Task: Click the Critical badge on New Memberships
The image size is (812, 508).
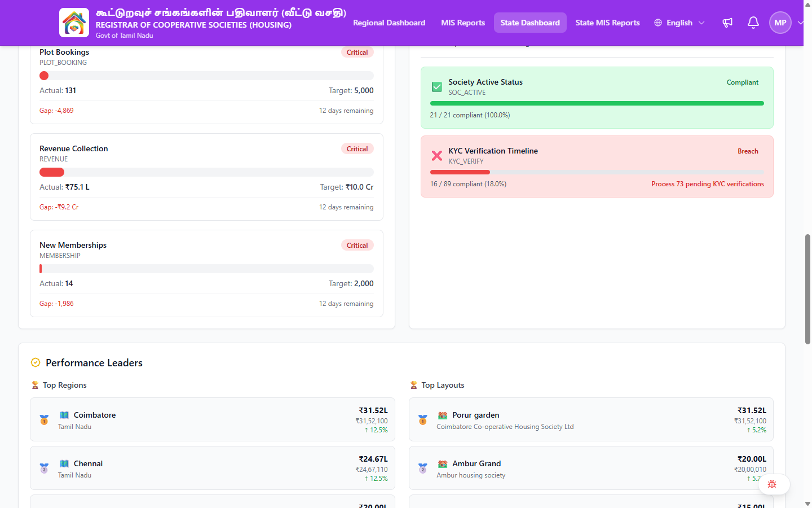Action: coord(357,246)
